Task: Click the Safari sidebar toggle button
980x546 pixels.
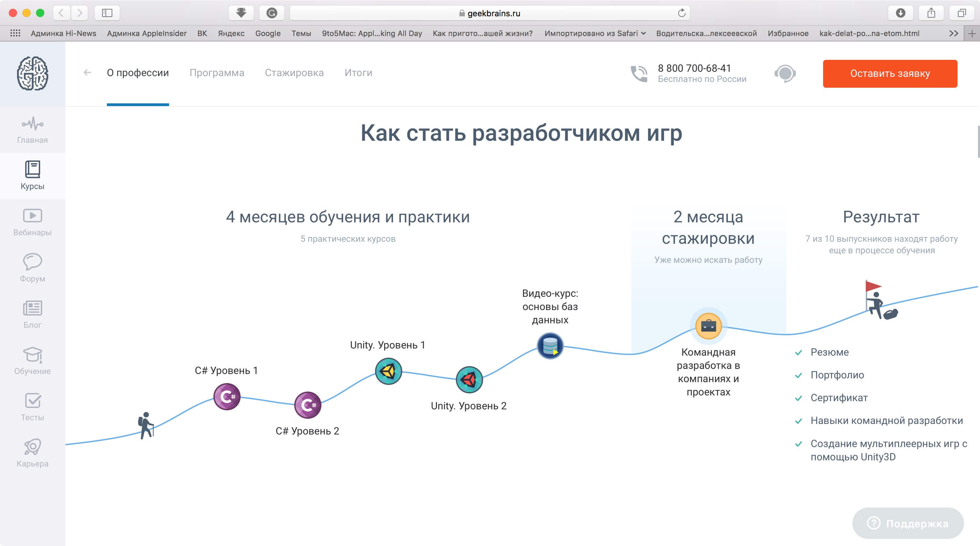Action: tap(107, 13)
